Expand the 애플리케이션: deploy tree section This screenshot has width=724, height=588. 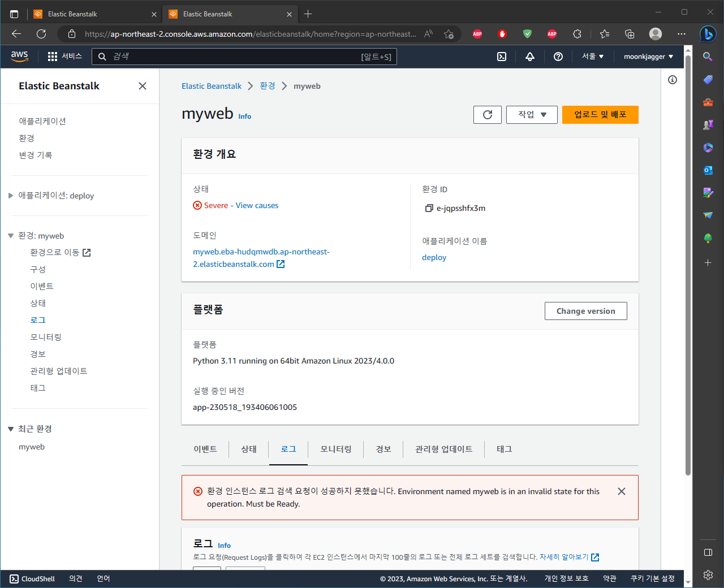click(x=10, y=196)
